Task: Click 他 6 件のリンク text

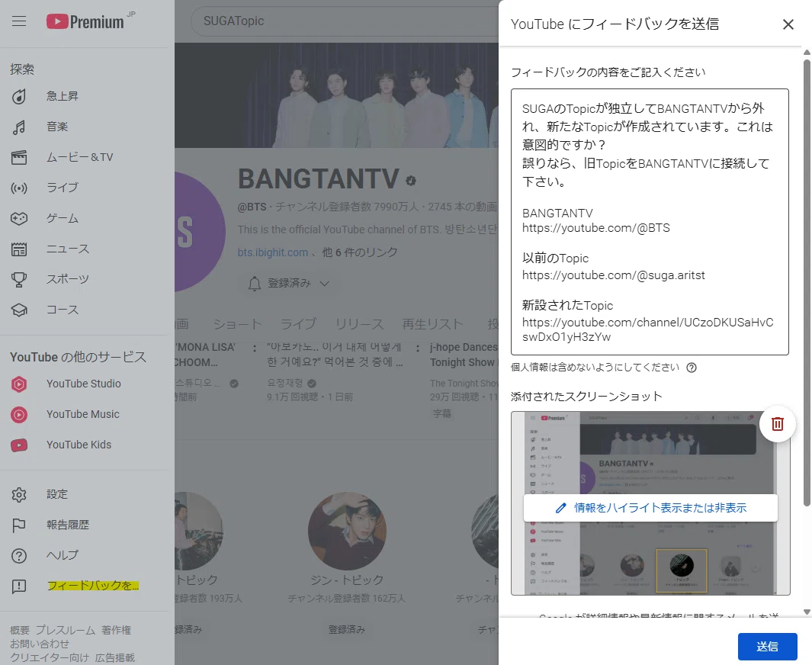Action: pyautogui.click(x=359, y=252)
